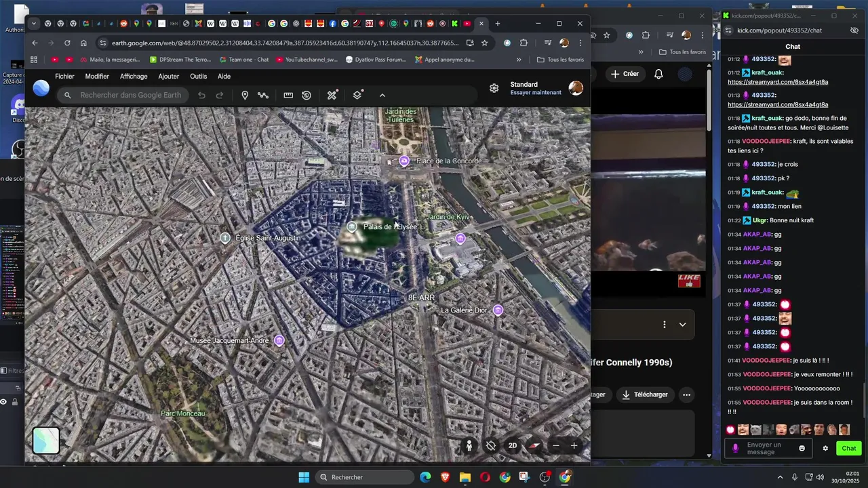Open the map style thumbnail

coord(46,441)
